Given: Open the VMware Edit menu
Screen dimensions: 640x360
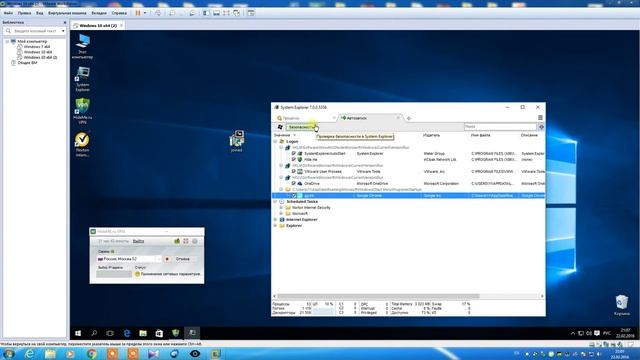Looking at the screenshot, I should point(24,13).
